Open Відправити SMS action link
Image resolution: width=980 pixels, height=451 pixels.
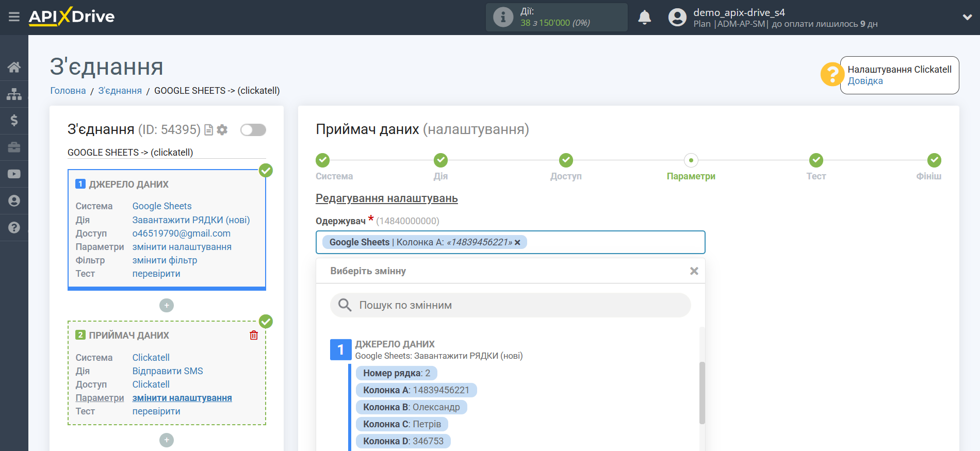(x=168, y=371)
